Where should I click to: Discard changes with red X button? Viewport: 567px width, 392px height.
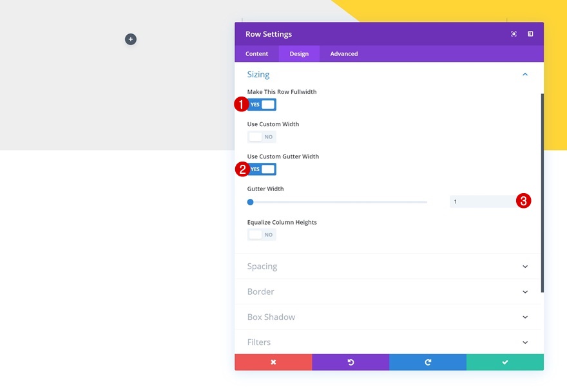point(273,362)
